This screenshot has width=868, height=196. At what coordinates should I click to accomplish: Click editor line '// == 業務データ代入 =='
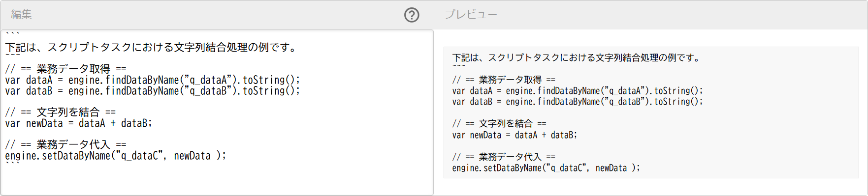point(66,144)
